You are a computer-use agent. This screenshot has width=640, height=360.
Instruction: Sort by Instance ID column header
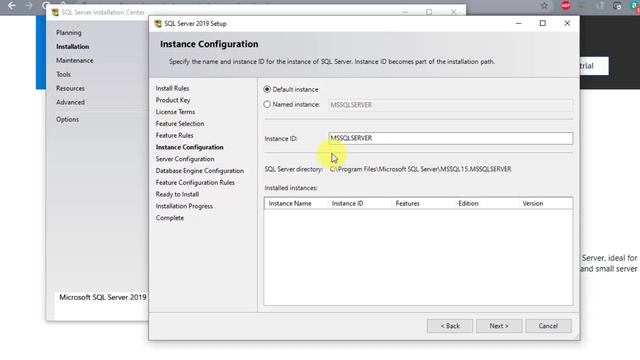[x=359, y=203]
